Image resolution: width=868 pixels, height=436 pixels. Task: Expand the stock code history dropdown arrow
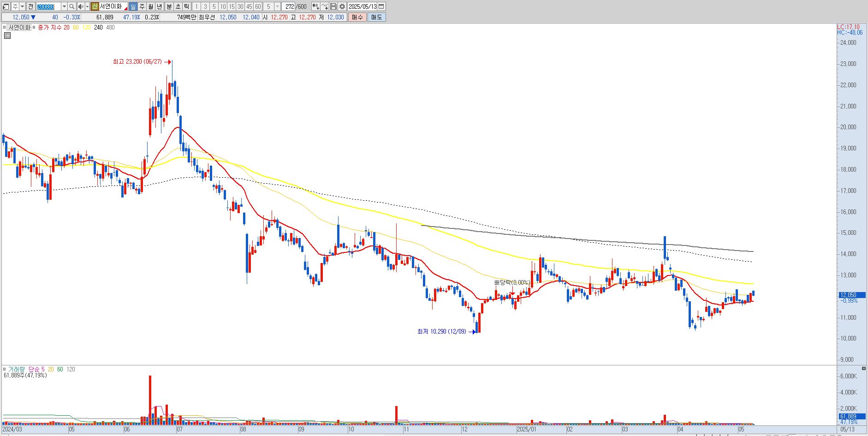pyautogui.click(x=64, y=6)
